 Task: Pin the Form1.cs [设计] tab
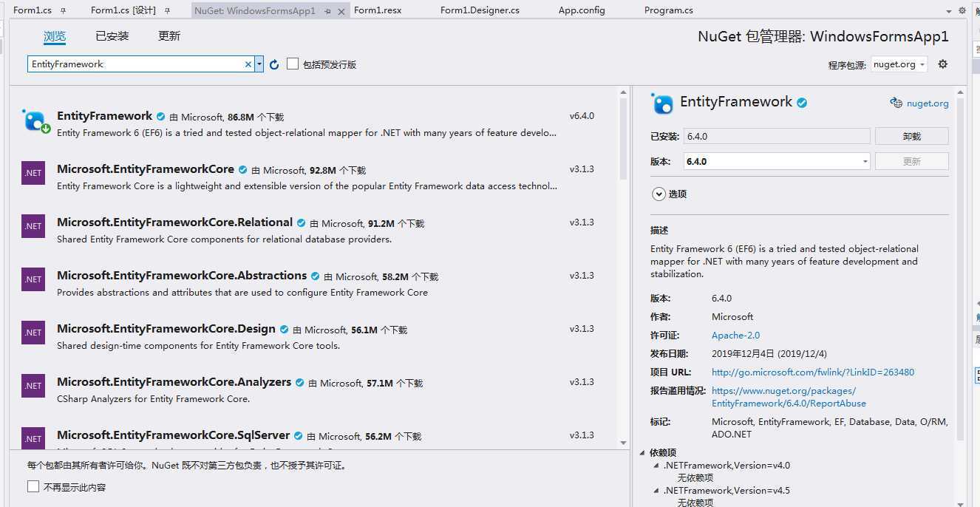(x=168, y=11)
